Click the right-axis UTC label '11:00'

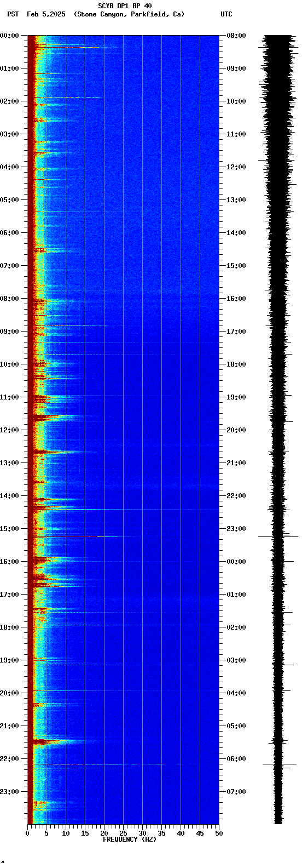(x=236, y=134)
